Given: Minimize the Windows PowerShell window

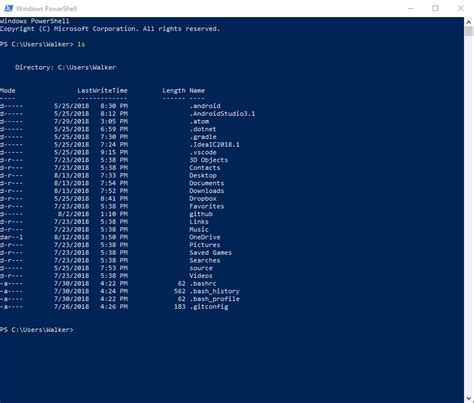Looking at the screenshot, I should tap(411, 8).
